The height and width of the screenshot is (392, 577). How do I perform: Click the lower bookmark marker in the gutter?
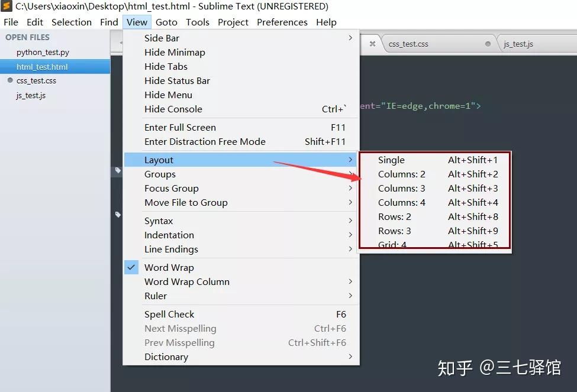tap(117, 215)
